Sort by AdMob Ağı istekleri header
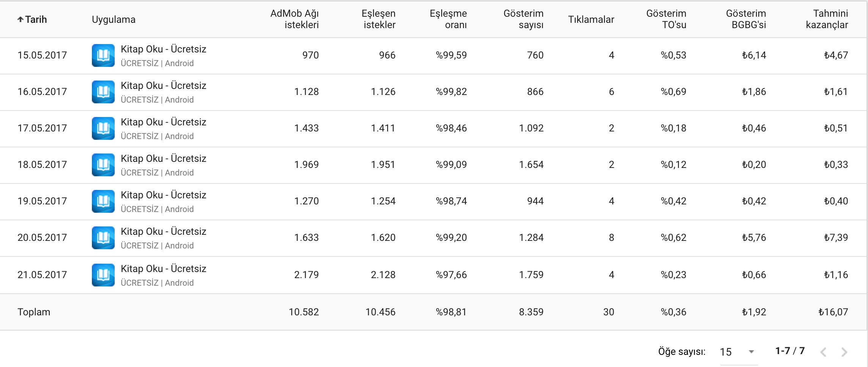The height and width of the screenshot is (367, 868). 294,19
